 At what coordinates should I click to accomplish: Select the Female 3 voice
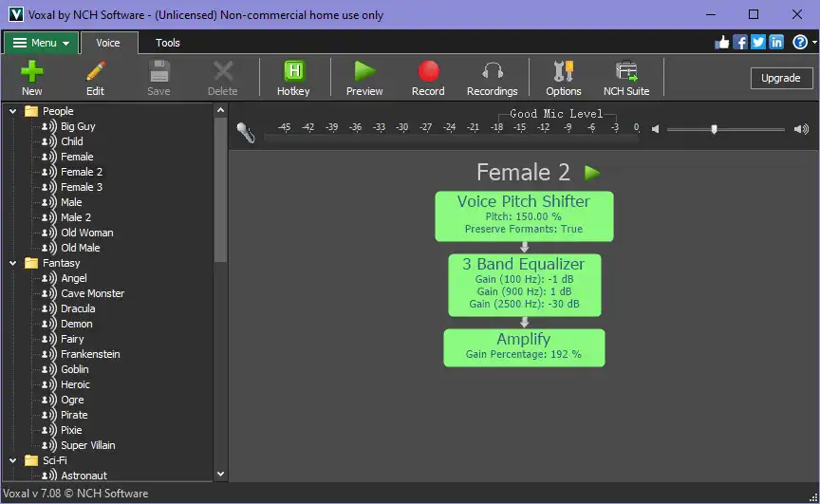pos(82,187)
